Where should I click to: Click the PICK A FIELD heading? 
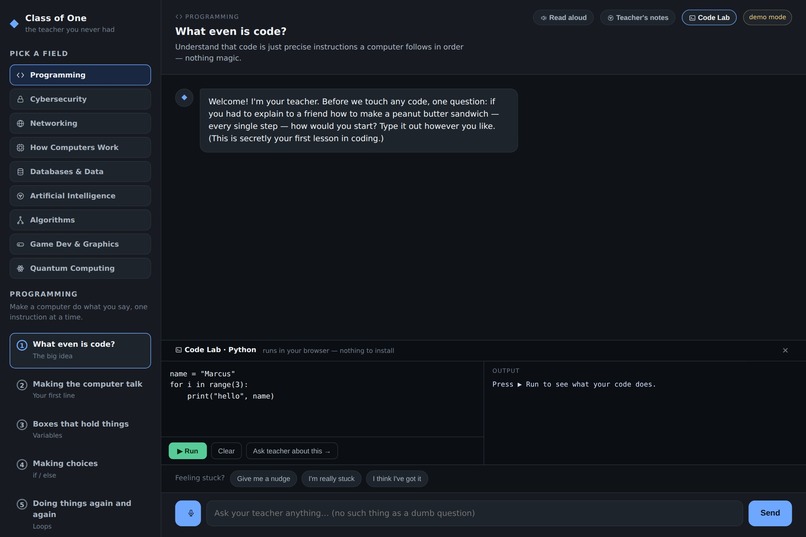(x=39, y=53)
